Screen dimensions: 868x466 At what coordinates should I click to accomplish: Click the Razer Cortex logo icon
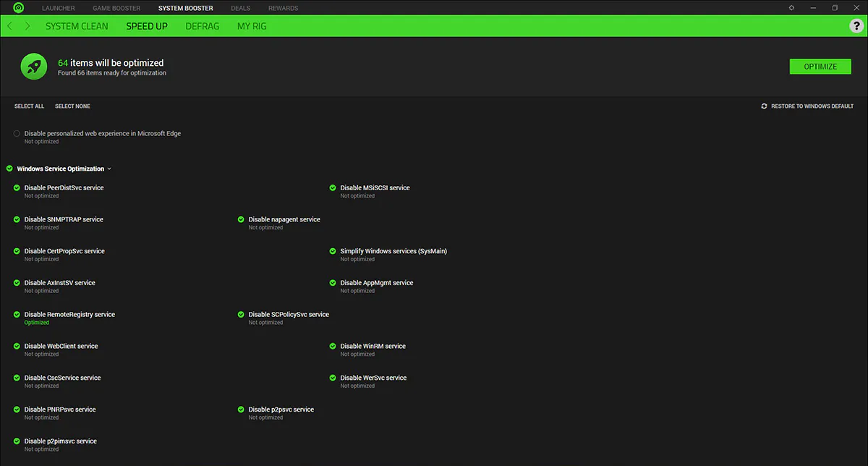click(19, 8)
